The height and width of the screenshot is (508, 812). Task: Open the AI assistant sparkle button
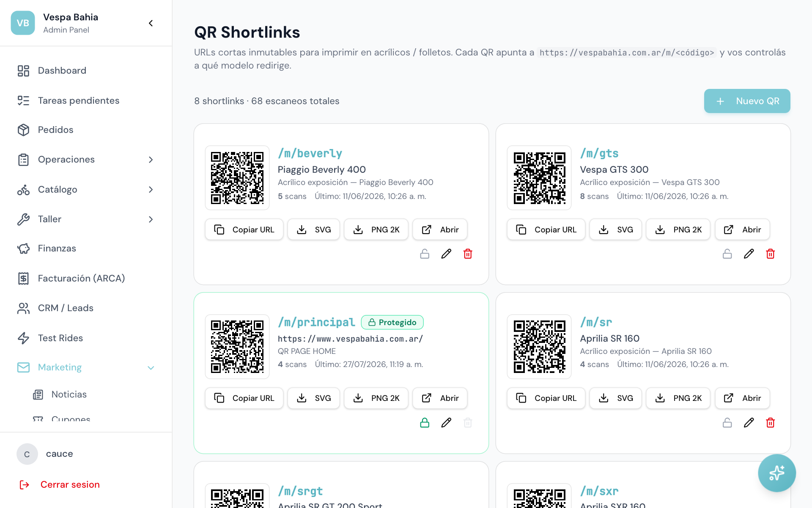(776, 473)
